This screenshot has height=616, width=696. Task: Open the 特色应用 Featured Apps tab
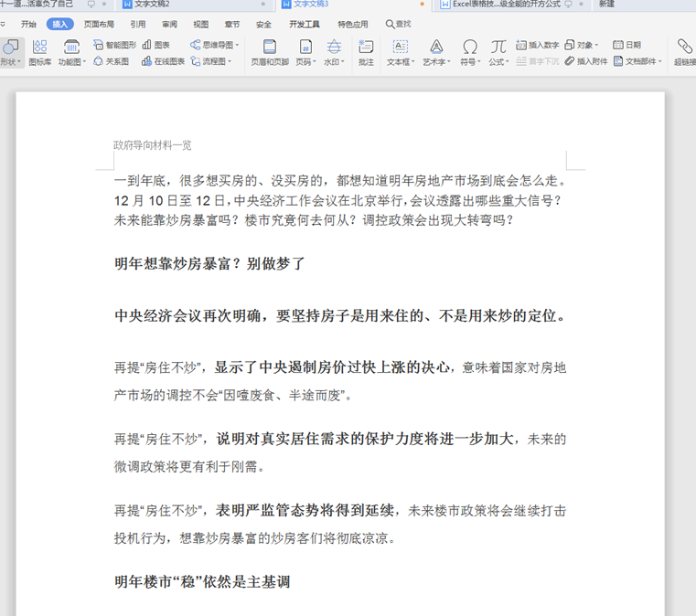353,24
